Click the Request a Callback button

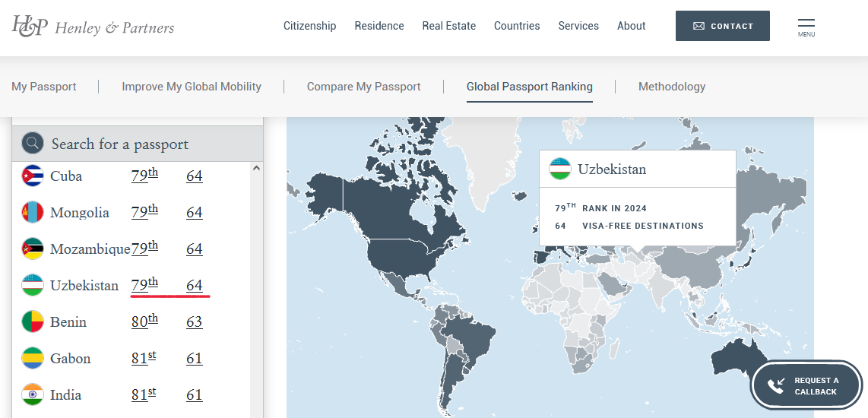[x=806, y=386]
